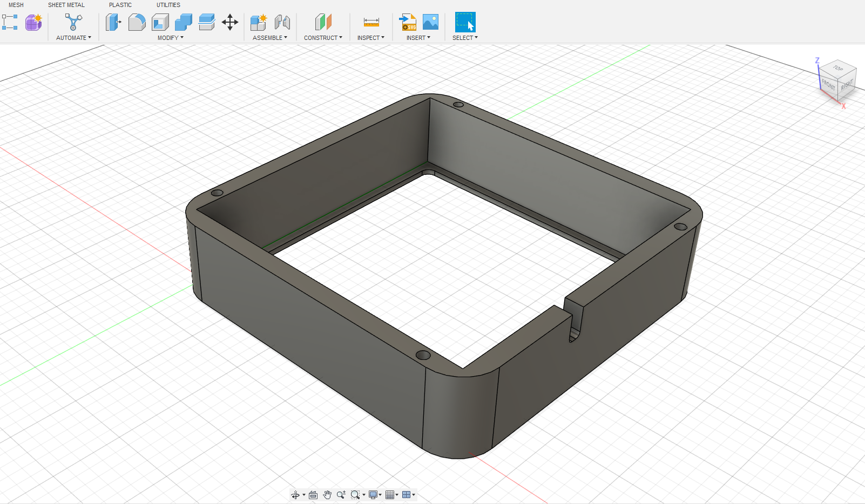Select the Shell tool
The height and width of the screenshot is (504, 865).
tap(160, 22)
